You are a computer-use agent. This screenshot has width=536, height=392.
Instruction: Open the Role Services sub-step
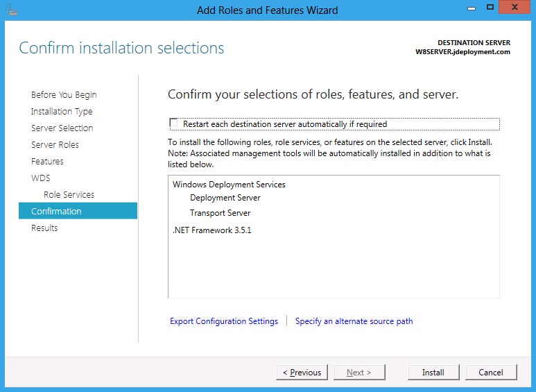[69, 195]
